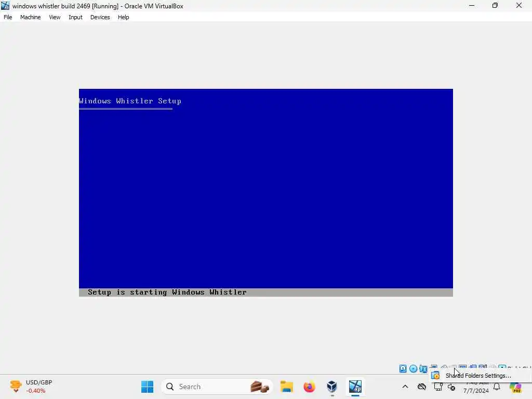532x399 pixels.
Task: Close the VirtualBox window
Action: [x=519, y=6]
